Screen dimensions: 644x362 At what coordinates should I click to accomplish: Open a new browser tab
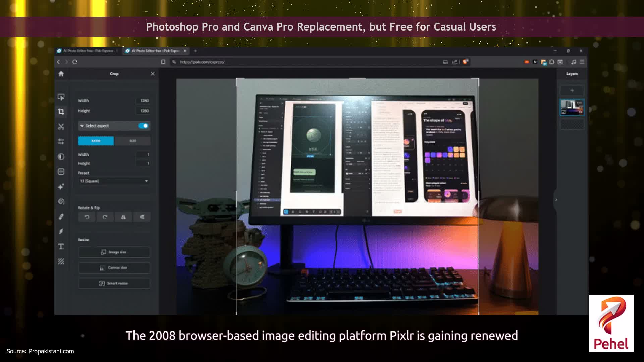[195, 51]
